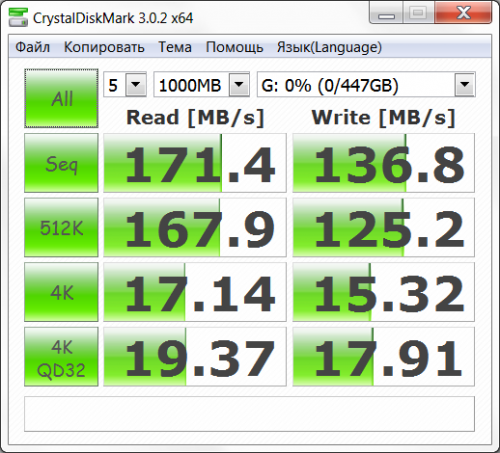The image size is (500, 453).
Task: Expand the test size dropdown showing 1000MB
Action: (239, 84)
